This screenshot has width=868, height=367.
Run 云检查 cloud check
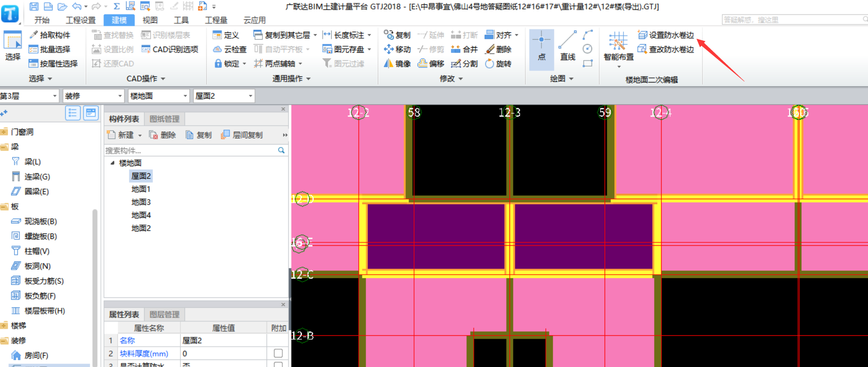click(230, 49)
